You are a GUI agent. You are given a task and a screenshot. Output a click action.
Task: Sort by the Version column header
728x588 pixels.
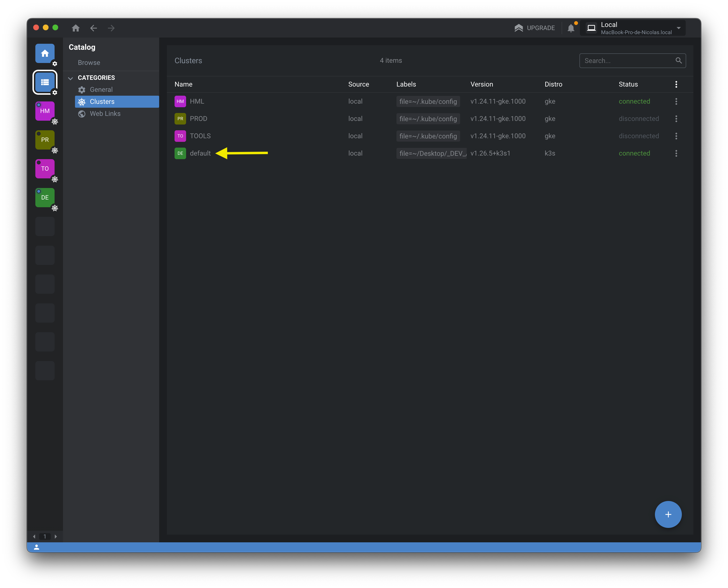(482, 84)
